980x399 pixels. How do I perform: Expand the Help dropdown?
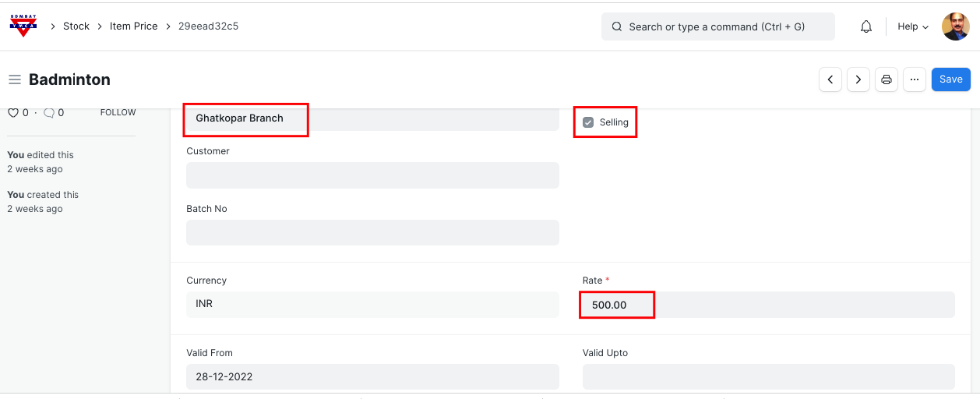pos(913,26)
